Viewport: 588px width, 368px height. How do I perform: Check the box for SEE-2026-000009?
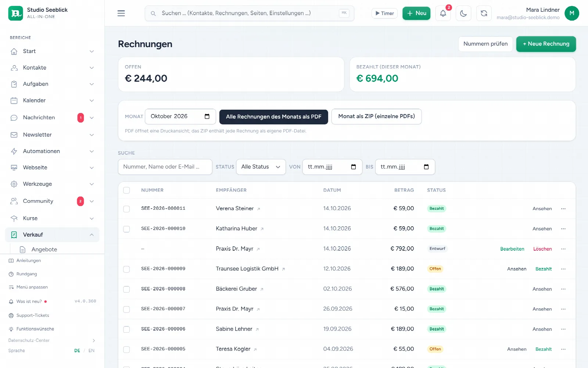pos(126,269)
